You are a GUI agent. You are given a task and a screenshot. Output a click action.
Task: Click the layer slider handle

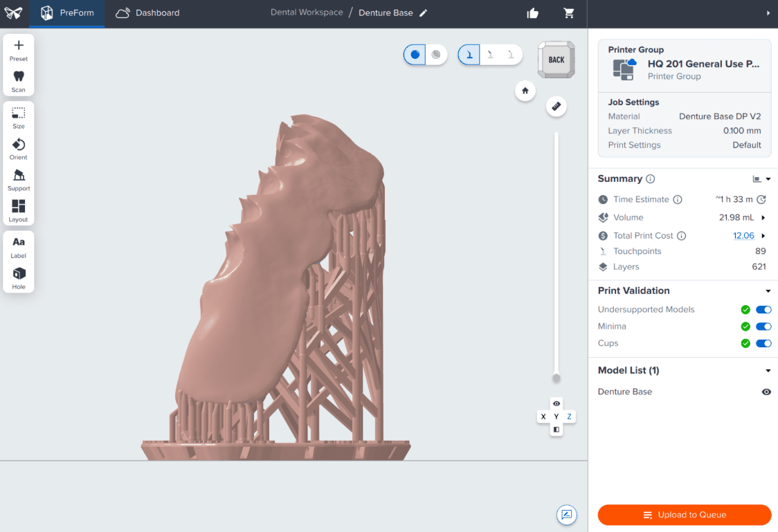tap(557, 378)
